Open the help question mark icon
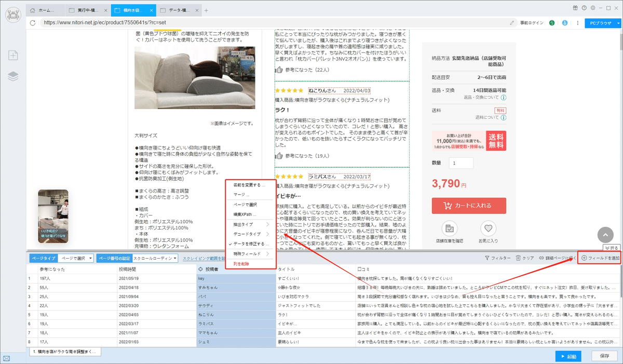This screenshot has height=364, width=623. tap(585, 7)
